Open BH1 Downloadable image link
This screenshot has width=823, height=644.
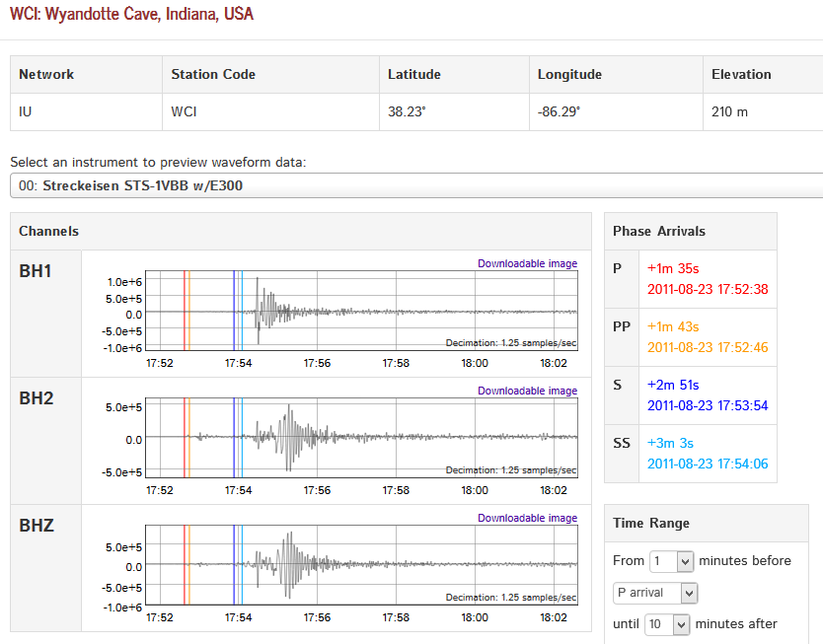coord(527,263)
